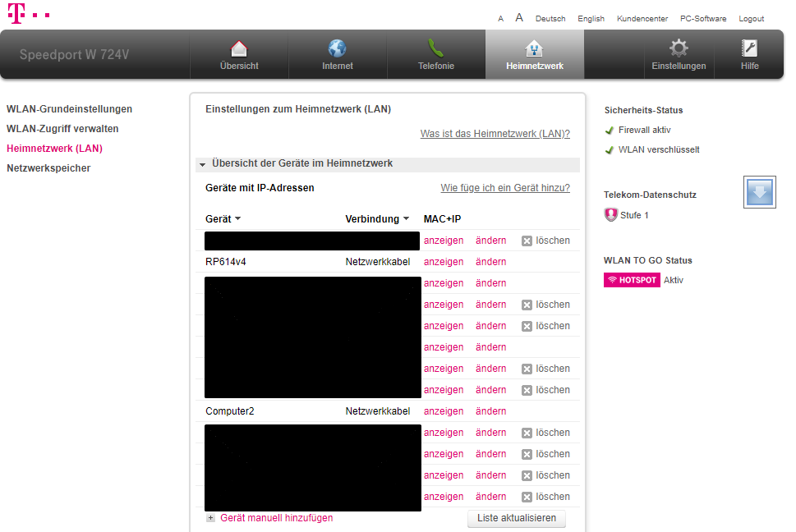The image size is (796, 532).
Task: Click the Telekom-Datenschutz shield icon
Action: click(610, 214)
